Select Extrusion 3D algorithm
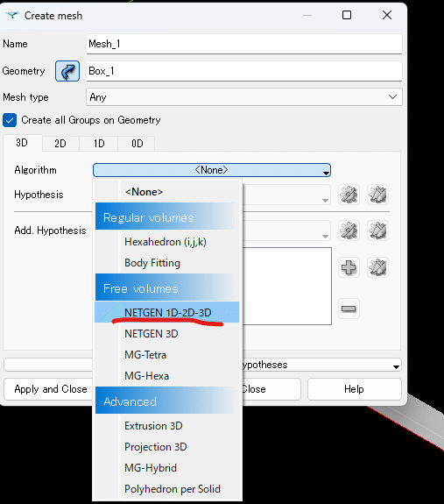Image resolution: width=444 pixels, height=504 pixels. tap(167, 426)
